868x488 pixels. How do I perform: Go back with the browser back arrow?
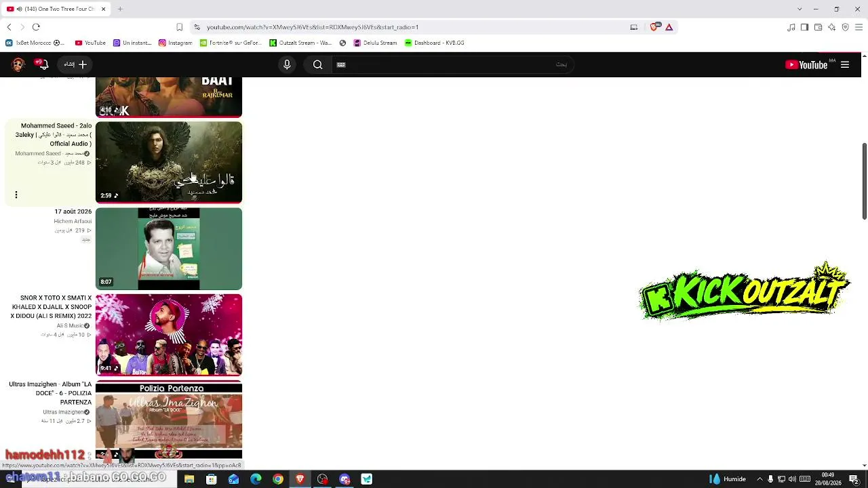tap(9, 27)
